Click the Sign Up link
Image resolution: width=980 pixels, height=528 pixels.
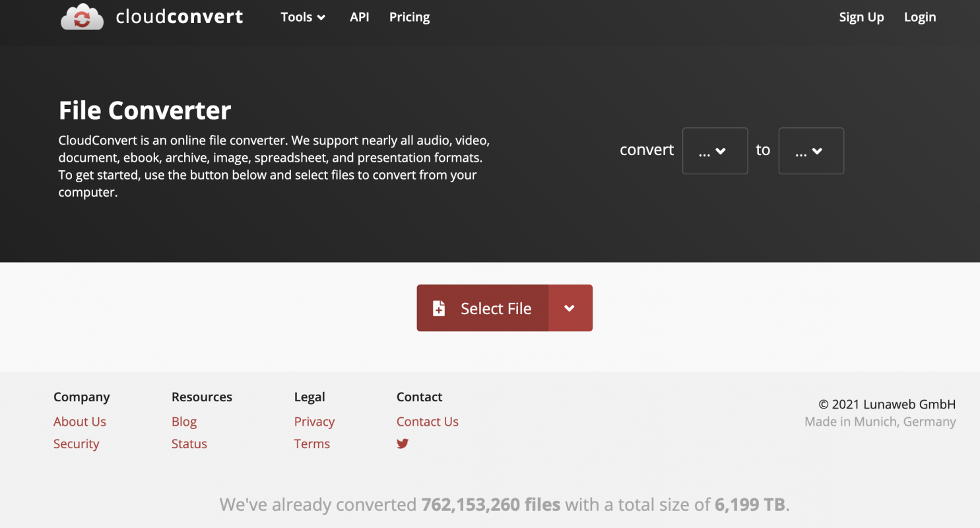(x=861, y=17)
